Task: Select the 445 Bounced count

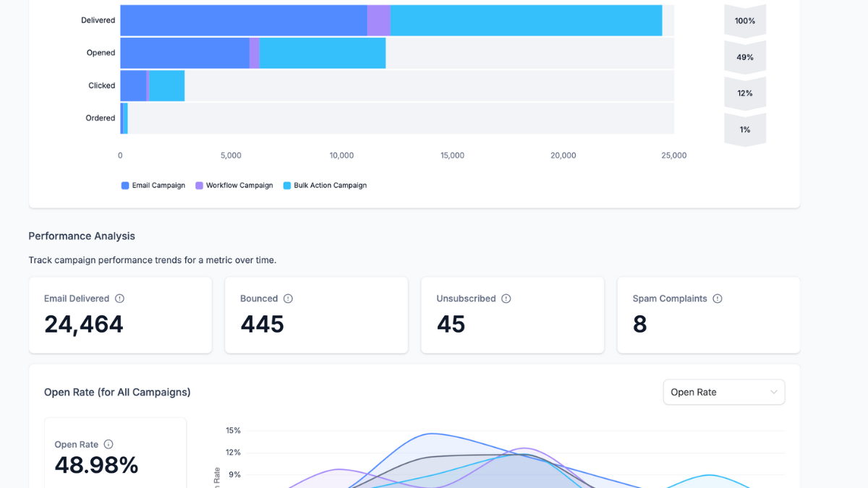Action: (x=262, y=324)
